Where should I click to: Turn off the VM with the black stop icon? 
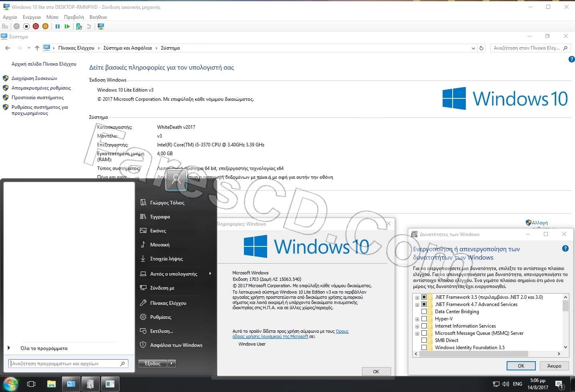pyautogui.click(x=26, y=26)
